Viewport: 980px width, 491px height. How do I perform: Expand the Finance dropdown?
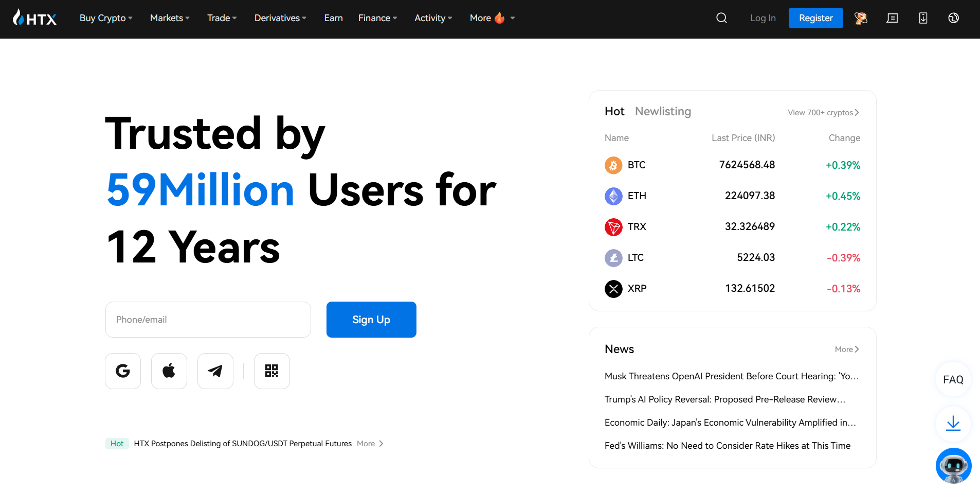377,18
